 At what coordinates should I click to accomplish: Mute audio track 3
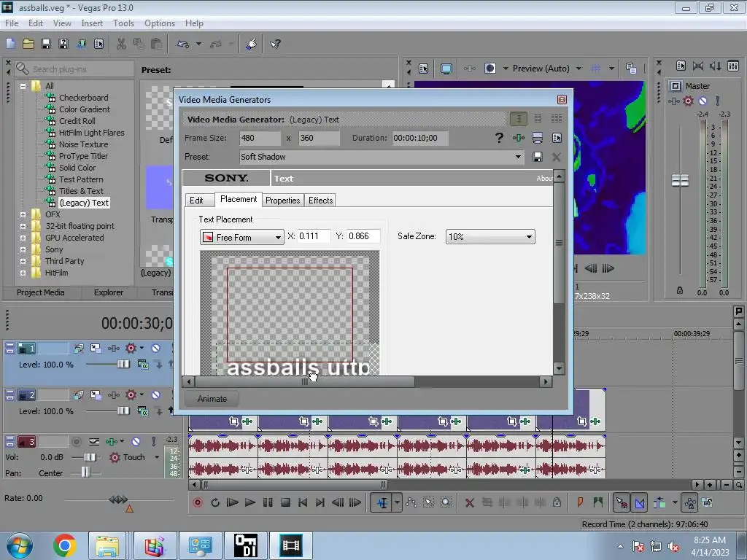(136, 442)
